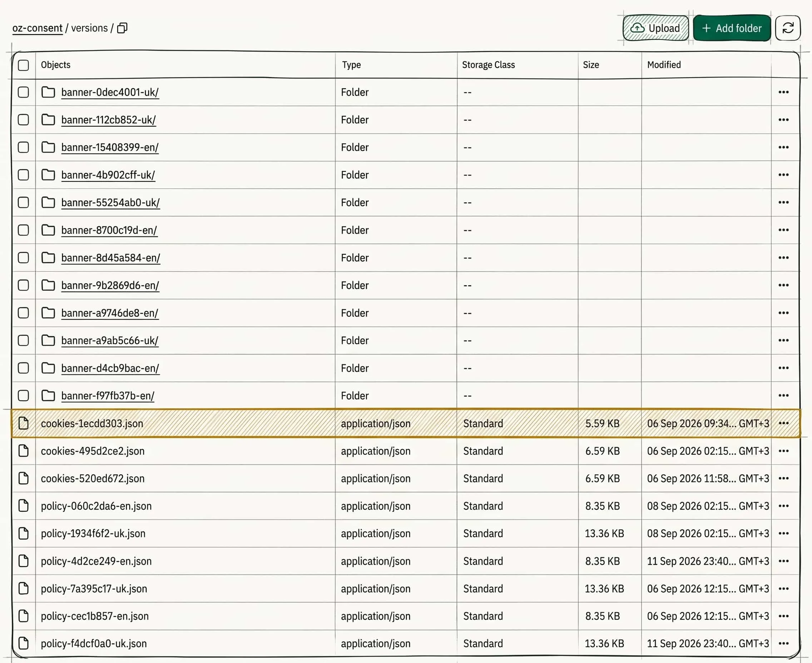Click the Modified column header
The height and width of the screenshot is (663, 812).
pos(664,65)
